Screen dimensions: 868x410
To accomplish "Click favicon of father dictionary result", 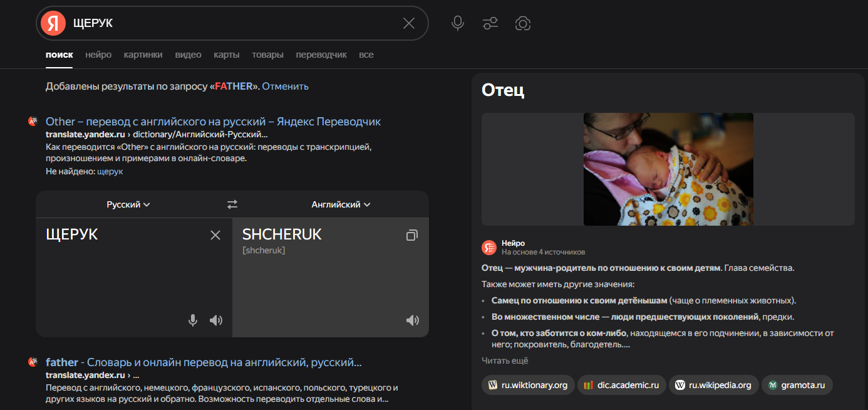I will (33, 362).
